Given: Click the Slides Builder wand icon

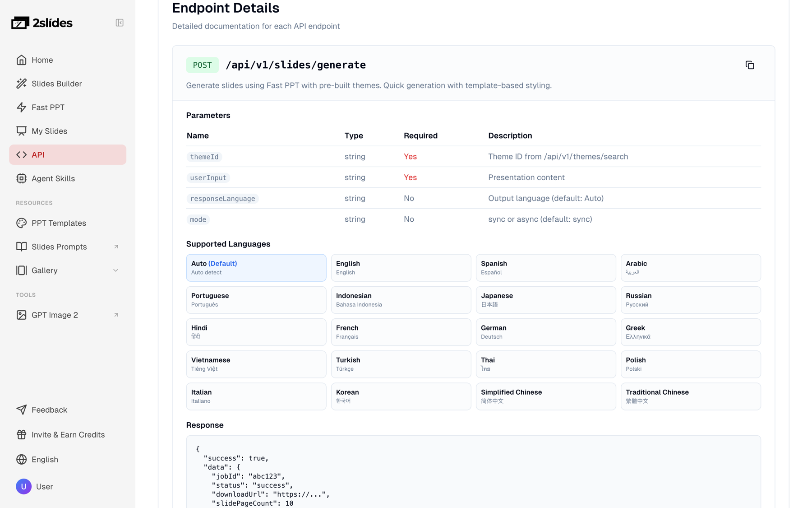Looking at the screenshot, I should click(x=21, y=84).
